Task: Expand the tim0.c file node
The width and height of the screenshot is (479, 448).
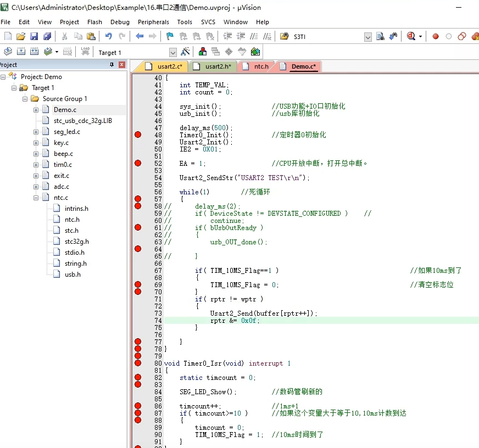Action: pos(36,165)
